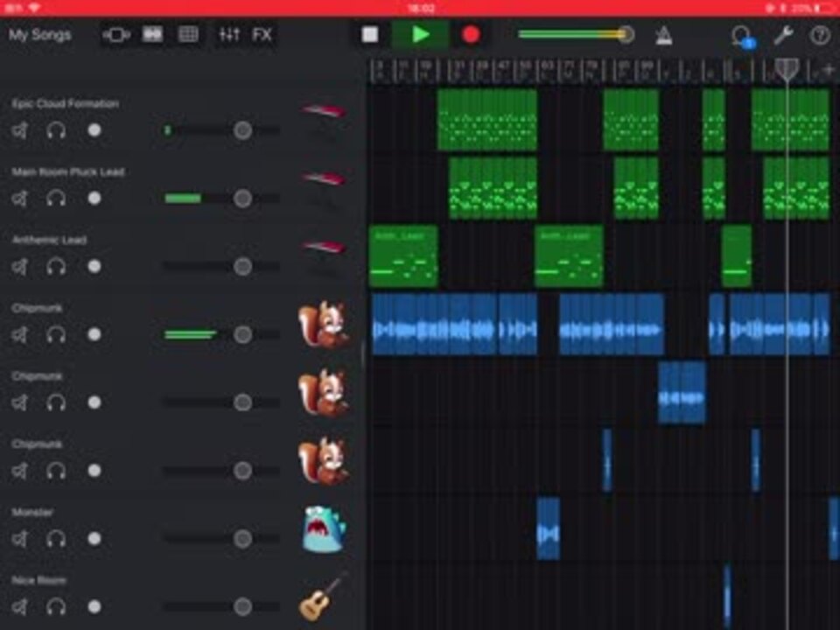Select the Main Room Pluck Lead track name

pos(68,172)
